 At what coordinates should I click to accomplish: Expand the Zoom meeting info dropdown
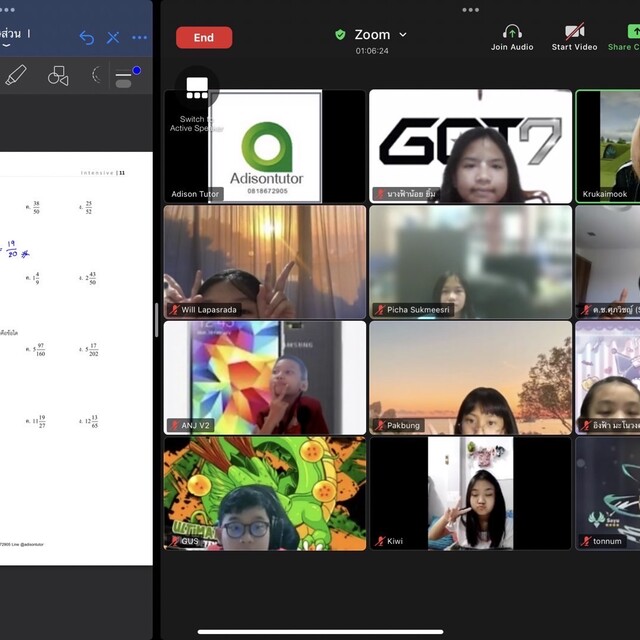click(403, 35)
